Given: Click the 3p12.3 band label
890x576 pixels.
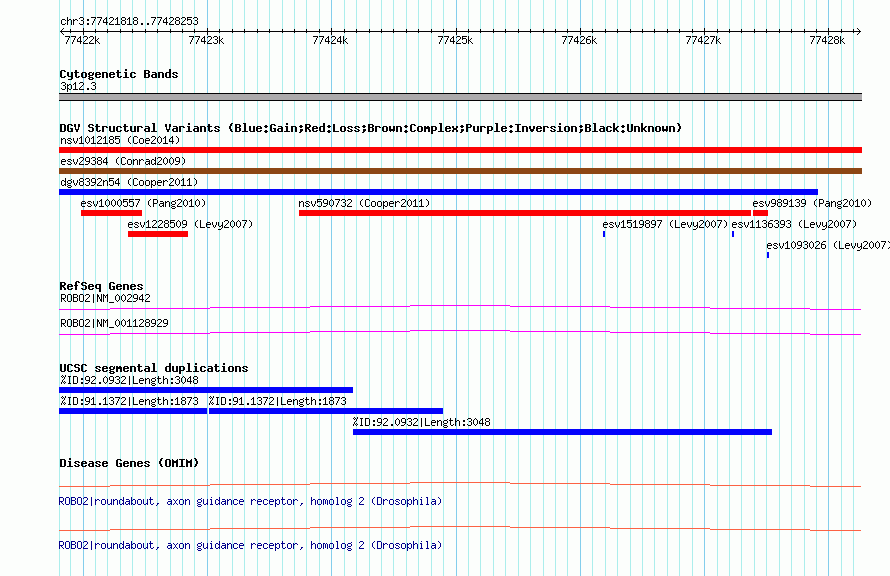Looking at the screenshot, I should (x=78, y=86).
